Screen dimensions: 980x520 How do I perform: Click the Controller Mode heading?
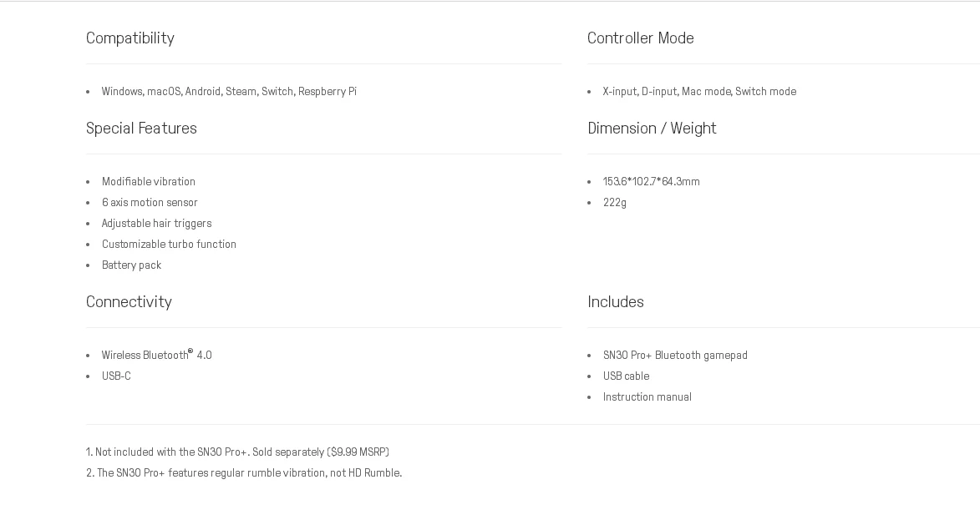click(x=641, y=38)
